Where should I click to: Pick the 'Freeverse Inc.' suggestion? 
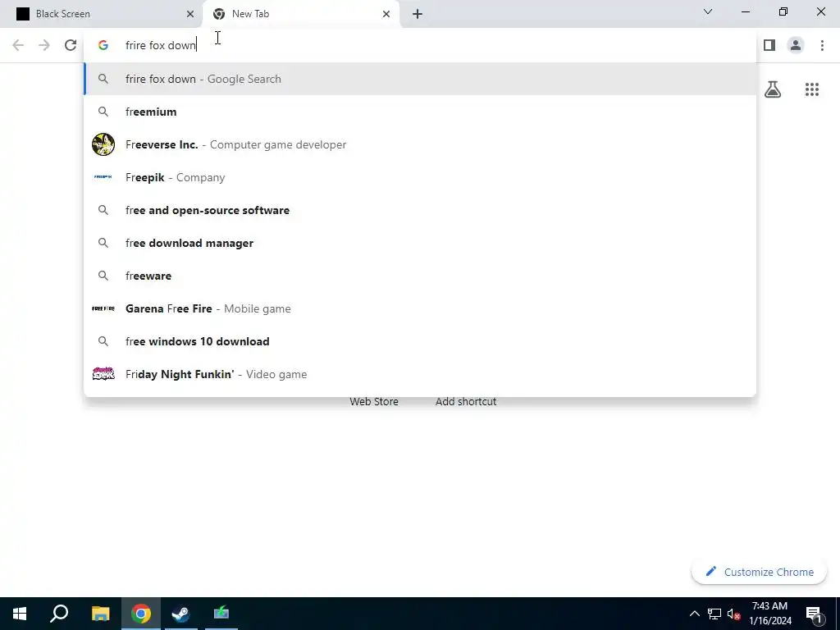point(421,144)
